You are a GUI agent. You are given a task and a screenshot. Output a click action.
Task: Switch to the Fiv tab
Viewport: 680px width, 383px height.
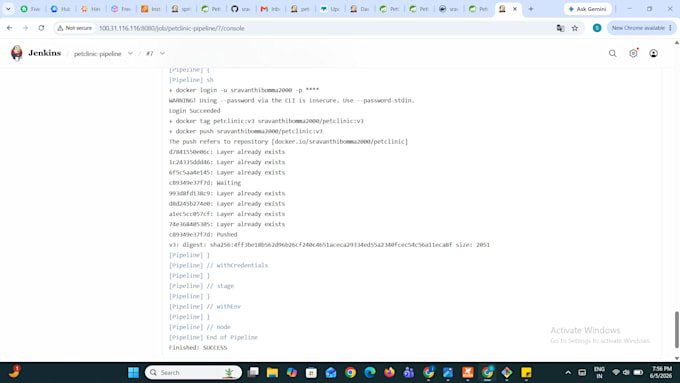pos(31,9)
